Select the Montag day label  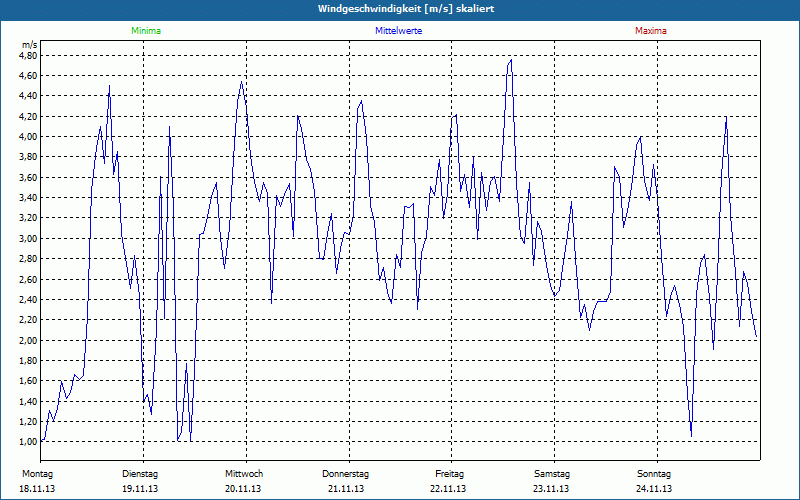click(38, 474)
